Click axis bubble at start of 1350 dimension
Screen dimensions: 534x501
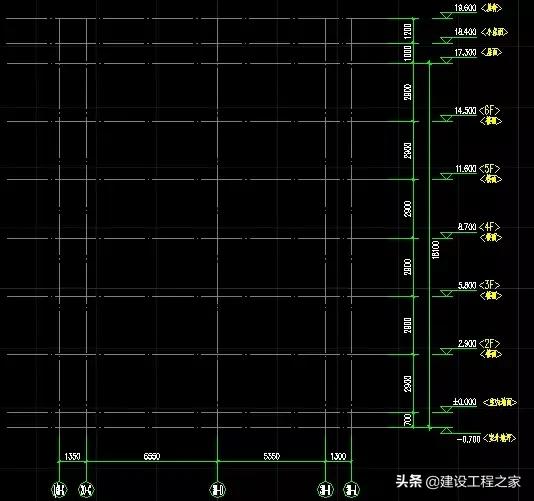coord(59,490)
